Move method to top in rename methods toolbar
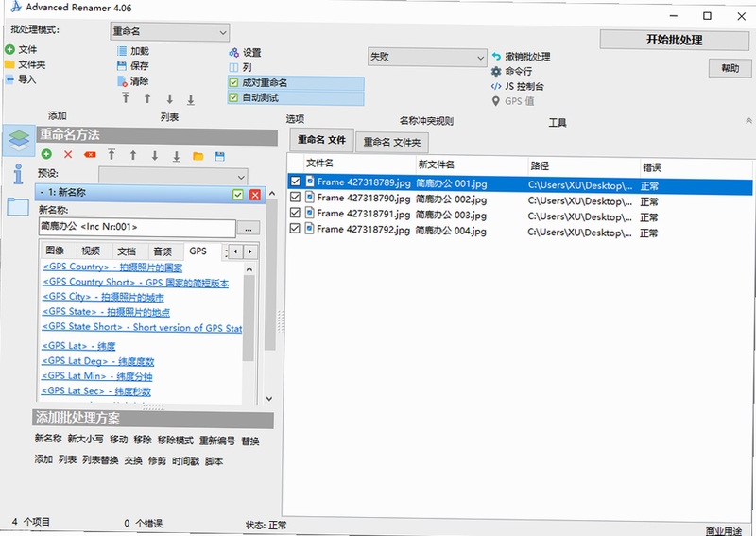756x536 pixels. [112, 154]
